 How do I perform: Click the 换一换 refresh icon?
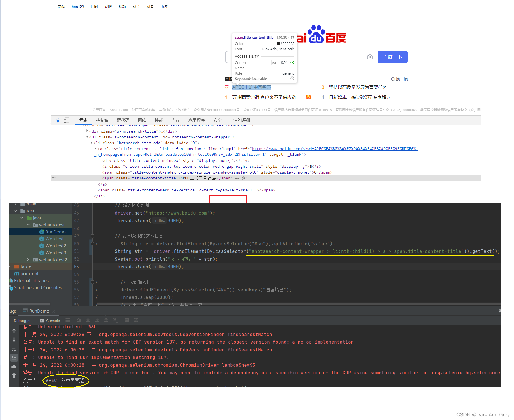pyautogui.click(x=393, y=79)
